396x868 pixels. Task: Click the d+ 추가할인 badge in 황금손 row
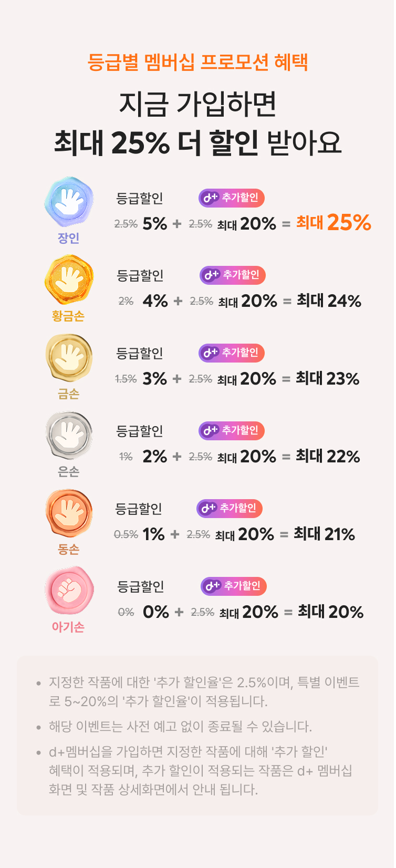[x=232, y=275]
